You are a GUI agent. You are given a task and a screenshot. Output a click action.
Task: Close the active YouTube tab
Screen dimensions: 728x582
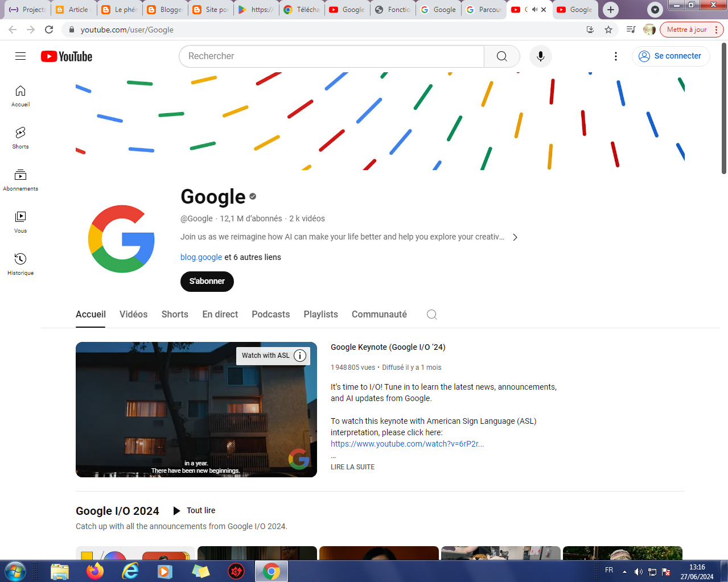pos(544,10)
